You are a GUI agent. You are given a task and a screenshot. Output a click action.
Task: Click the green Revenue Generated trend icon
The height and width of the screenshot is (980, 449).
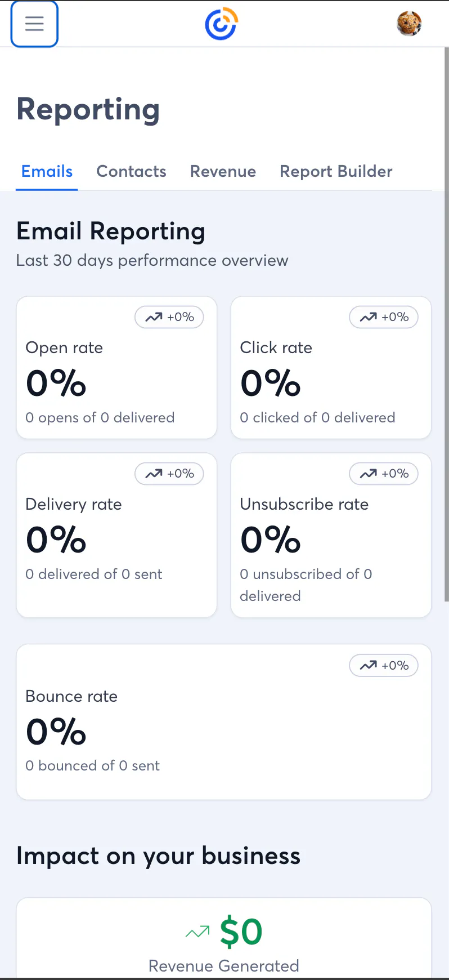pyautogui.click(x=197, y=933)
